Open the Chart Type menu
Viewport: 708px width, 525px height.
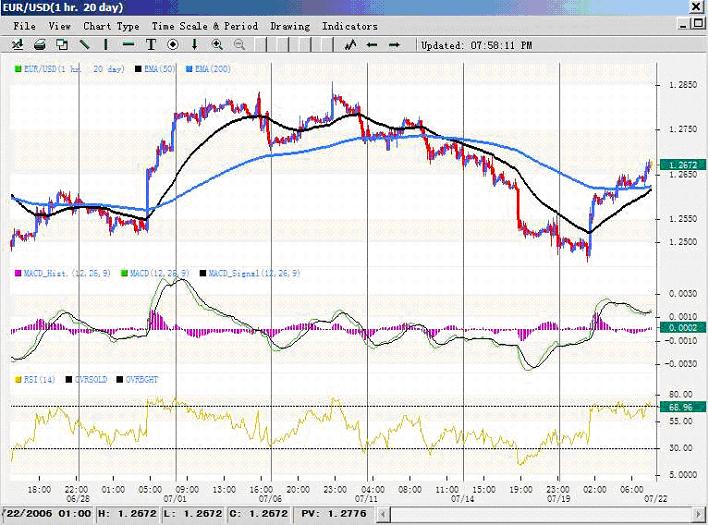(111, 26)
